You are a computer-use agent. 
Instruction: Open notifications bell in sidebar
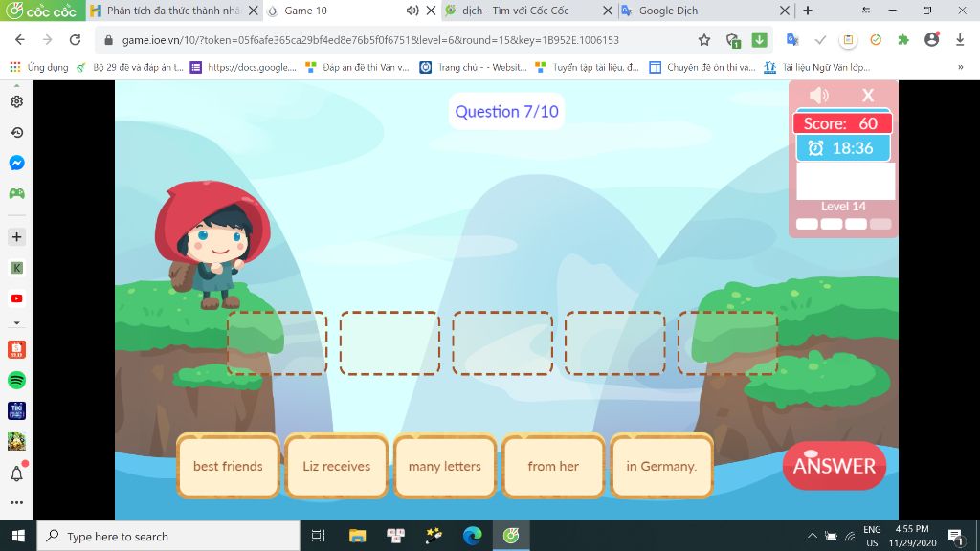click(17, 474)
